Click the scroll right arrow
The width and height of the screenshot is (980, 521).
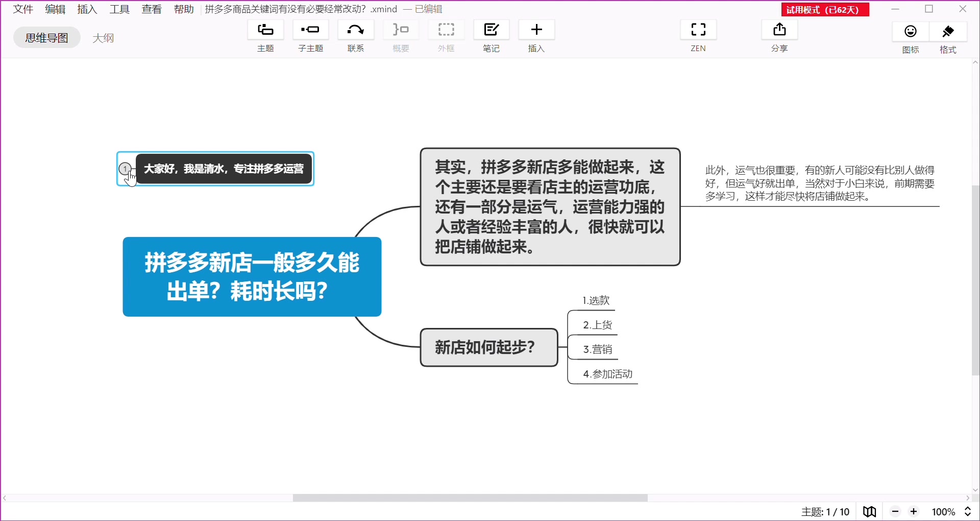tap(968, 498)
